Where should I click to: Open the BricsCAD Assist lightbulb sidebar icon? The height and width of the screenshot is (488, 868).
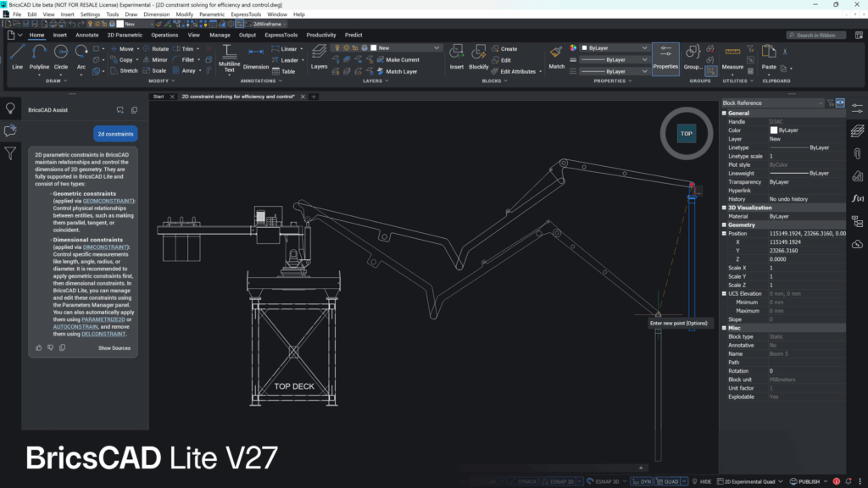10,108
